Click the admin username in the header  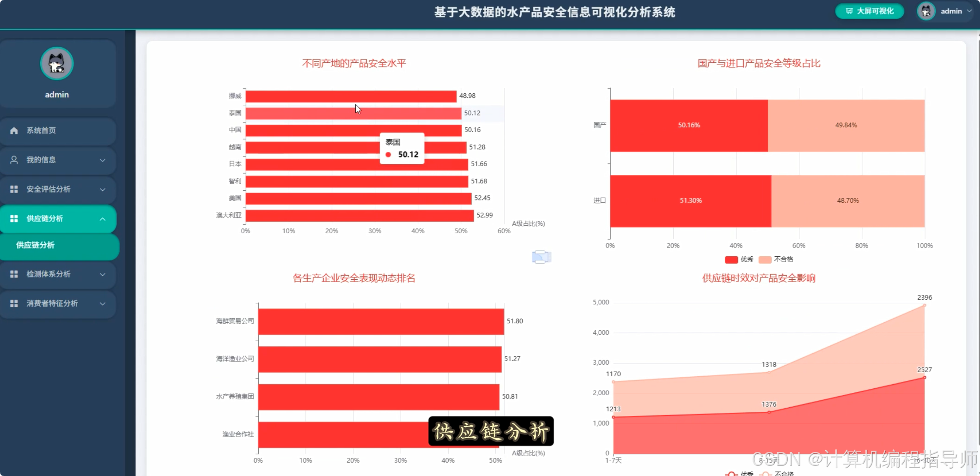click(951, 11)
